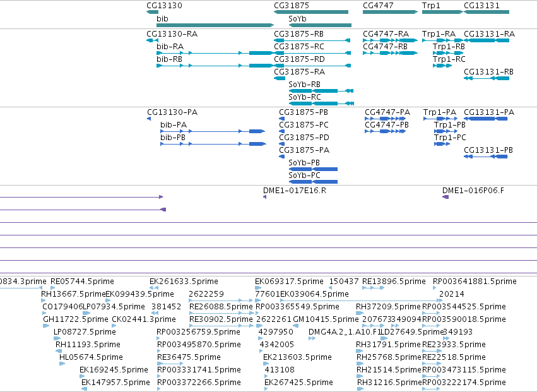The width and height of the screenshot is (537, 392).
Task: Select transcript CG31875-RC
Action: click(312, 53)
